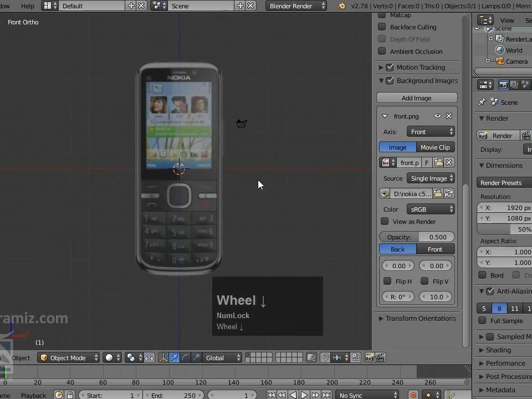Open image file browser in front.p datablock row
Image resolution: width=532 pixels, height=399 pixels.
click(438, 162)
